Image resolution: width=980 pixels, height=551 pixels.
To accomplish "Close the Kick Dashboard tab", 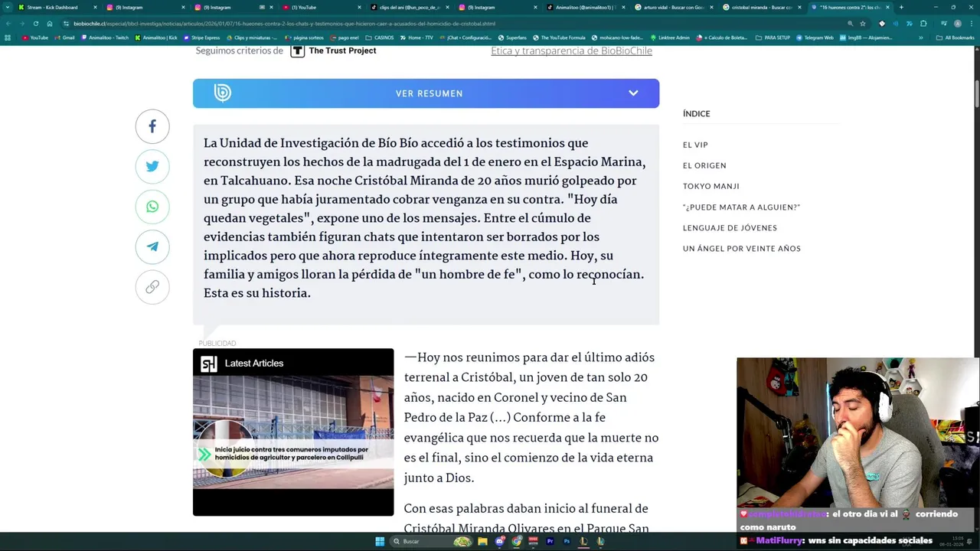I will [95, 7].
